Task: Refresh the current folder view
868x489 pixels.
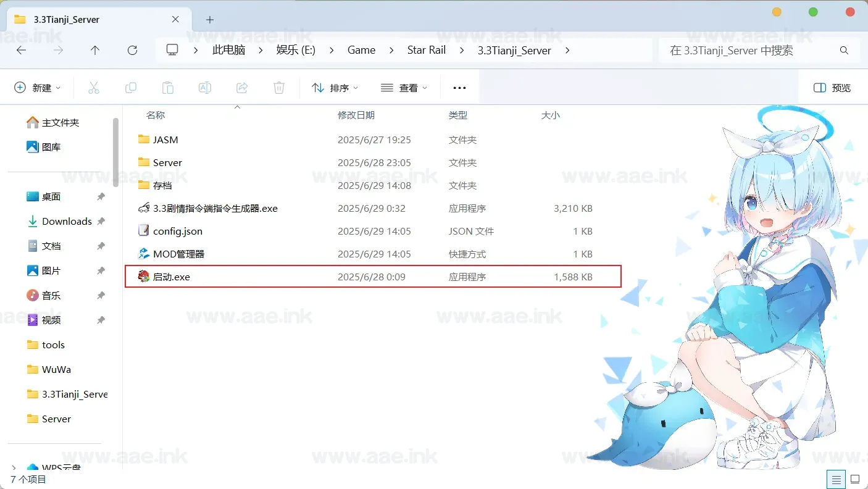Action: pyautogui.click(x=132, y=50)
